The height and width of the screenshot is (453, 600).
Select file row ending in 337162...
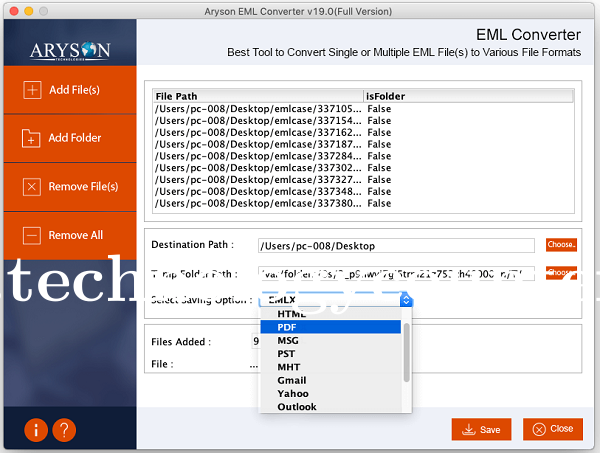[x=364, y=133]
